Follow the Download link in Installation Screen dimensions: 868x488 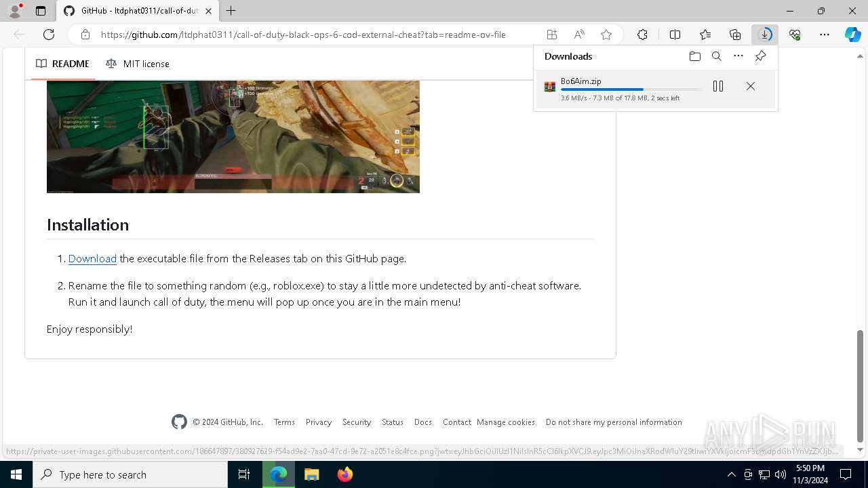coord(92,258)
